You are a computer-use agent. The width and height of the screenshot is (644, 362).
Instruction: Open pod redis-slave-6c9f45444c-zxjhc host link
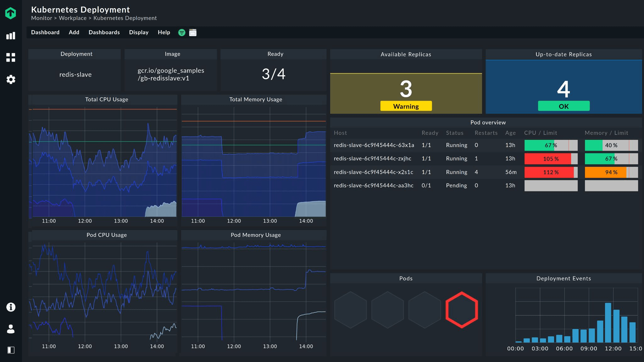[372, 159]
